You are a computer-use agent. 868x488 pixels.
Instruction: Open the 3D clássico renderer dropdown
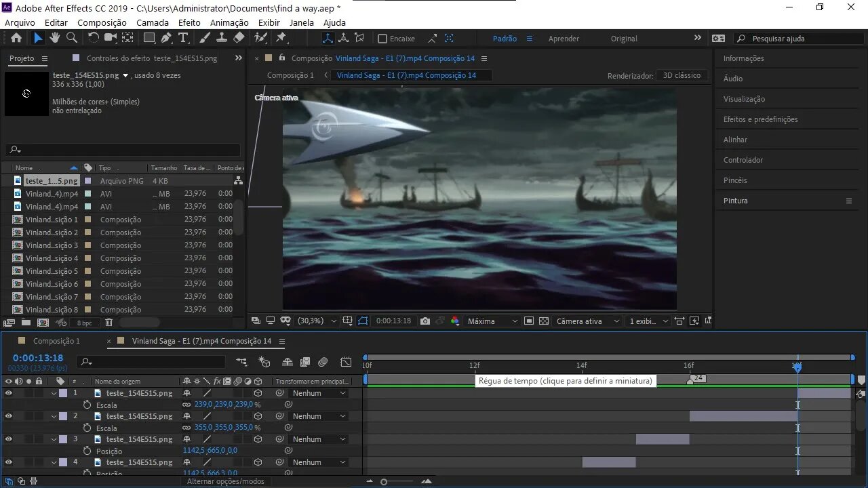682,75
